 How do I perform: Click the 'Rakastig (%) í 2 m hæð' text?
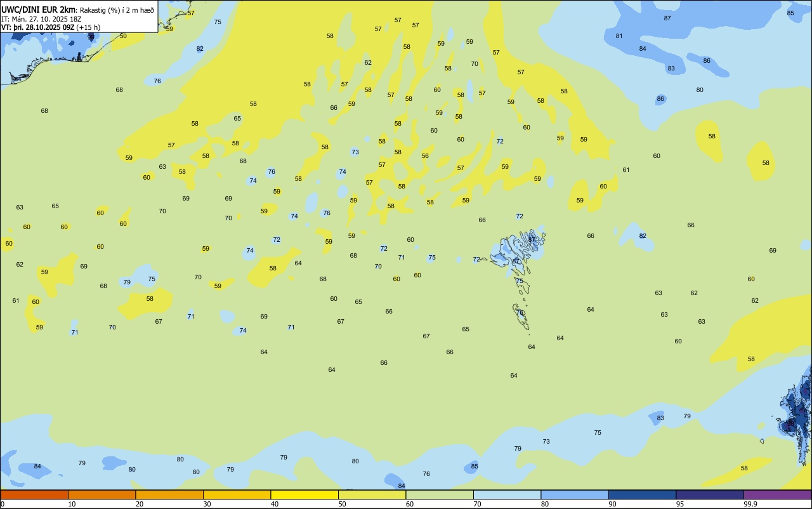coord(117,10)
